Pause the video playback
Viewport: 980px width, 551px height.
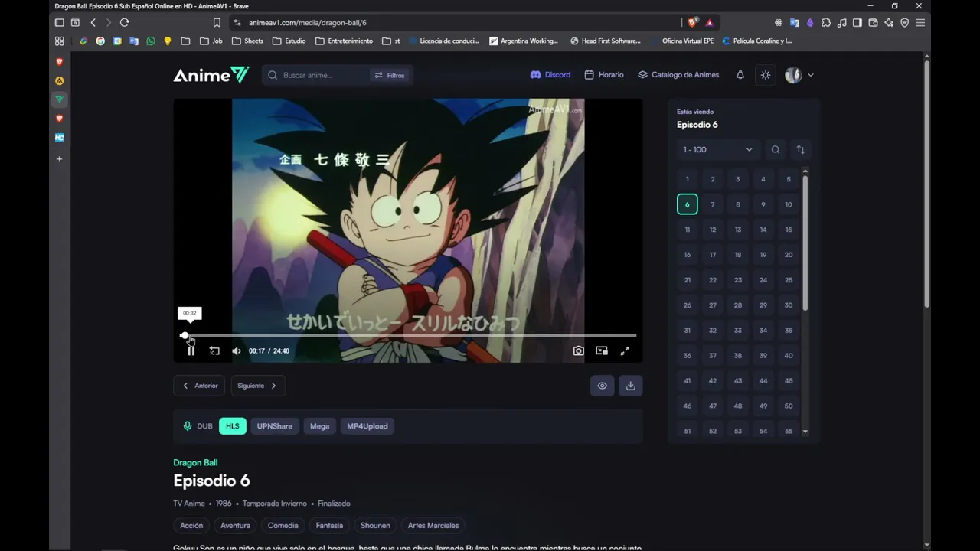tap(191, 350)
